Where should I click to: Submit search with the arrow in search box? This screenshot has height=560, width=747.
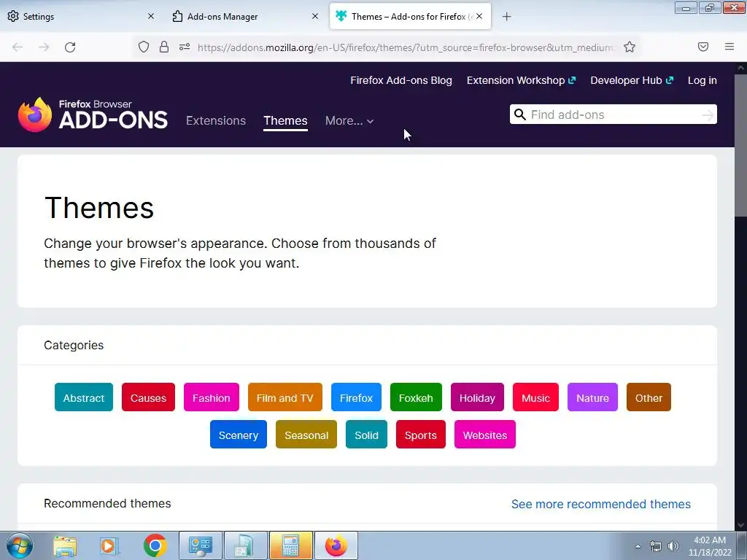point(708,114)
